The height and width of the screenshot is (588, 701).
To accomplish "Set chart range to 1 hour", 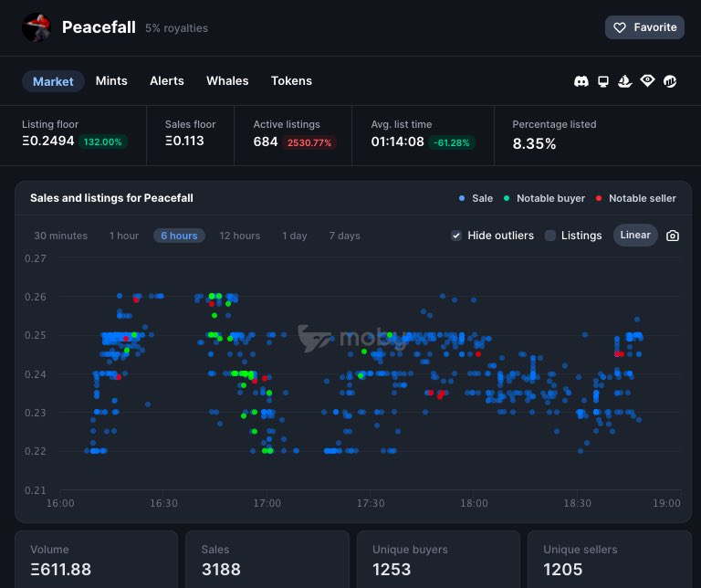I will [124, 236].
